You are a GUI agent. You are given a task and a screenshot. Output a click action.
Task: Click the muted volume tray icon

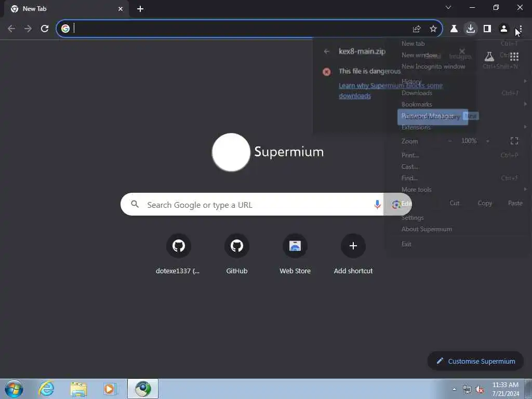(480, 389)
